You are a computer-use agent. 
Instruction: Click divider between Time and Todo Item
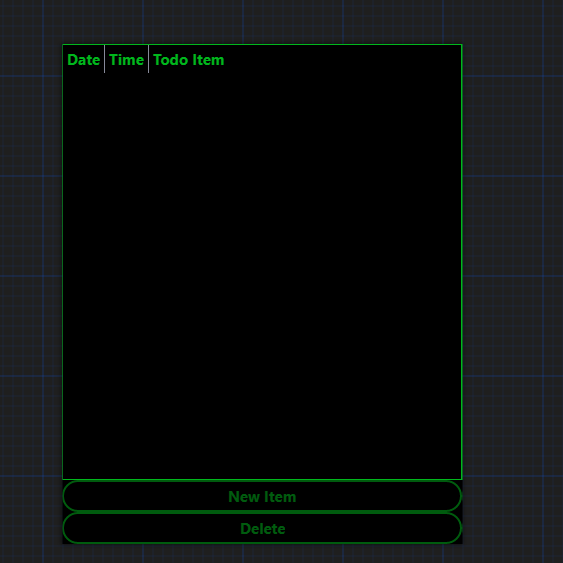[148, 59]
